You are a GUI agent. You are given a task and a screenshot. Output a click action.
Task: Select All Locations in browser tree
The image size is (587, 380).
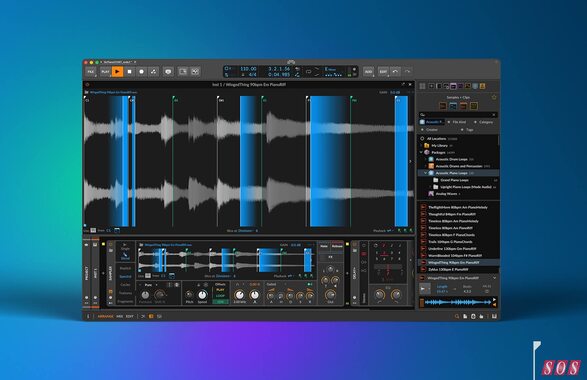click(458, 139)
